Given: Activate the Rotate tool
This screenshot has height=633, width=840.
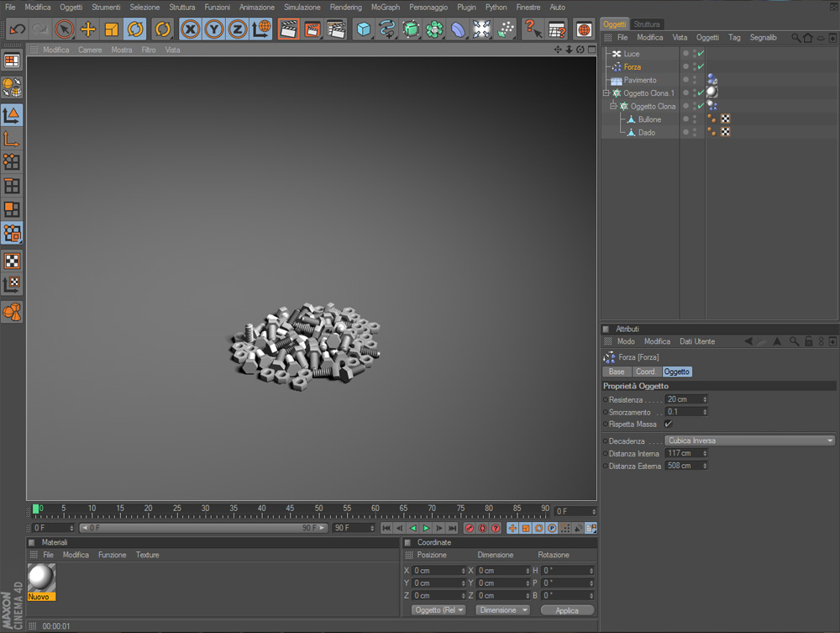Looking at the screenshot, I should click(135, 29).
